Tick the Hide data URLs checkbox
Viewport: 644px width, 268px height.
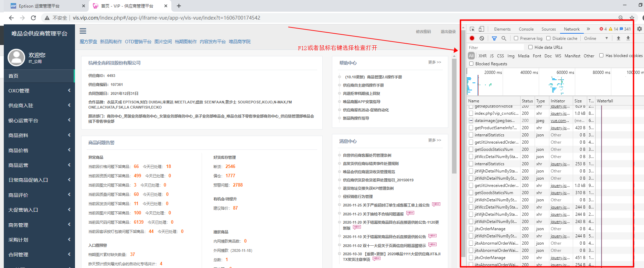pos(530,47)
